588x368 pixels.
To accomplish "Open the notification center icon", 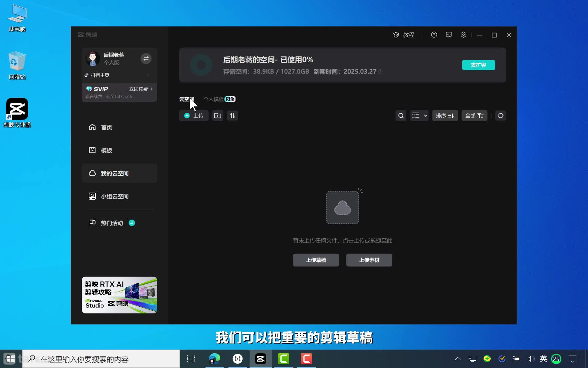I will pyautogui.click(x=573, y=359).
